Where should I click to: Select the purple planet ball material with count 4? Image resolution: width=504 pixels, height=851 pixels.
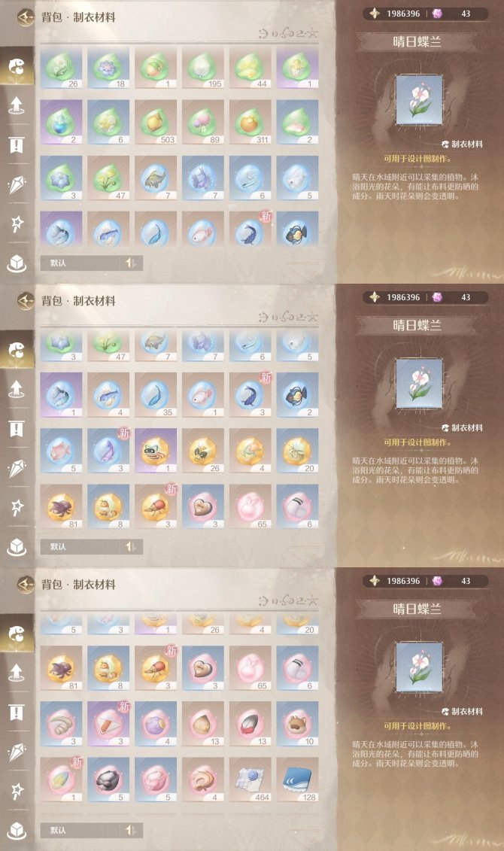point(156,723)
